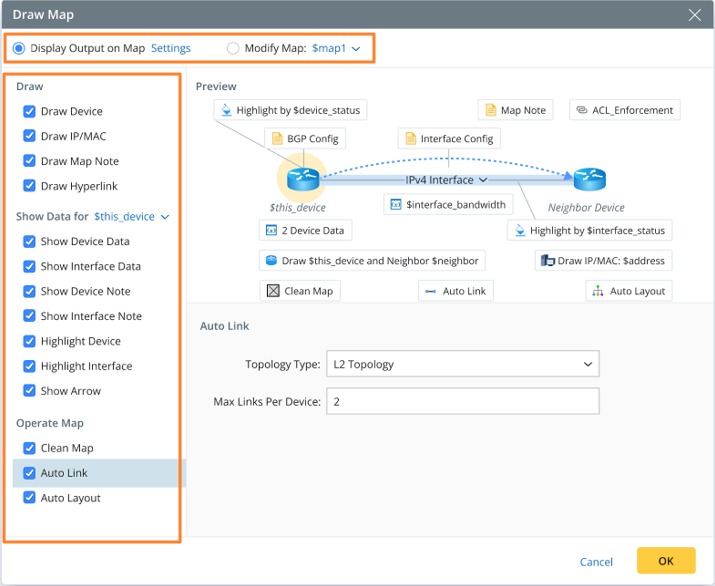Select Highlight by $device_status icon
Screen dimensions: 715x586
tap(226, 110)
